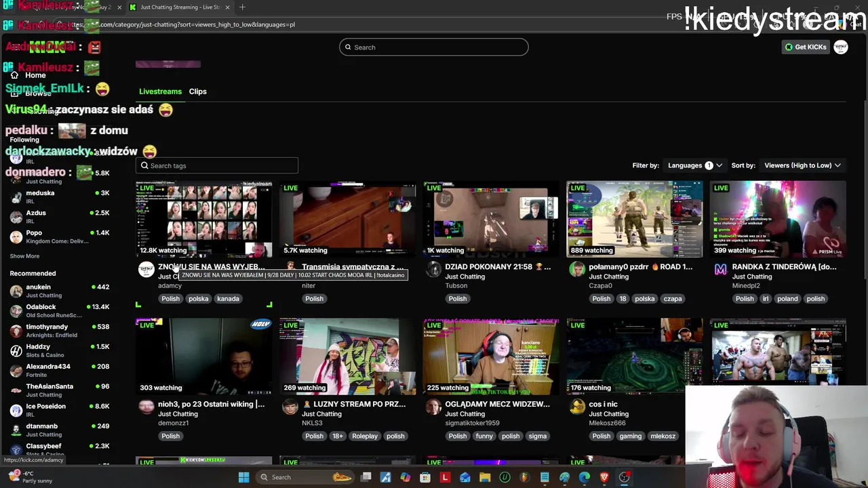Screen dimensions: 868x488
Task: Click the Home icon in the sidebar
Action: [14, 75]
